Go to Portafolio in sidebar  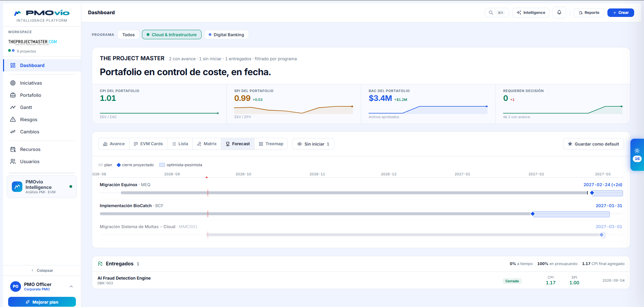coord(42,95)
